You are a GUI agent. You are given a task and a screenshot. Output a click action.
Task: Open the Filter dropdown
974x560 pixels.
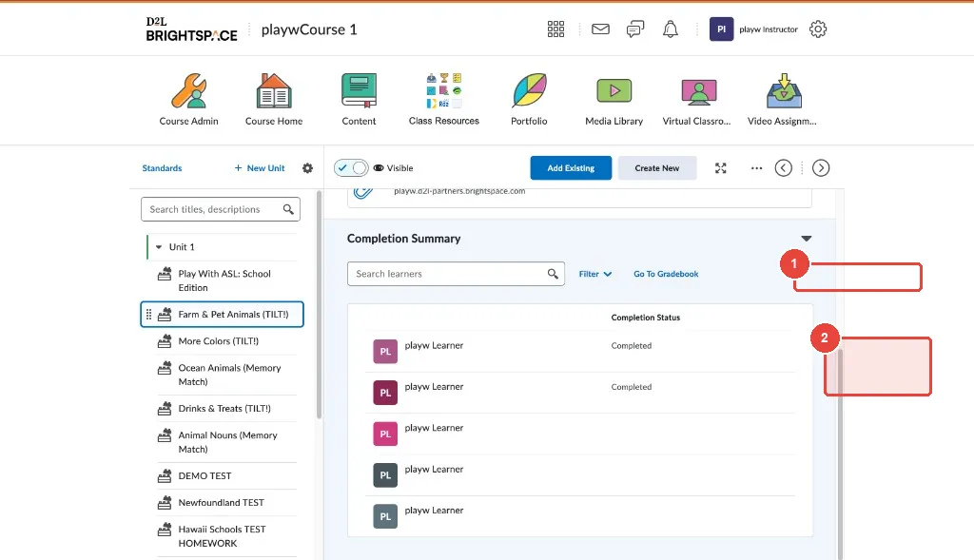595,274
